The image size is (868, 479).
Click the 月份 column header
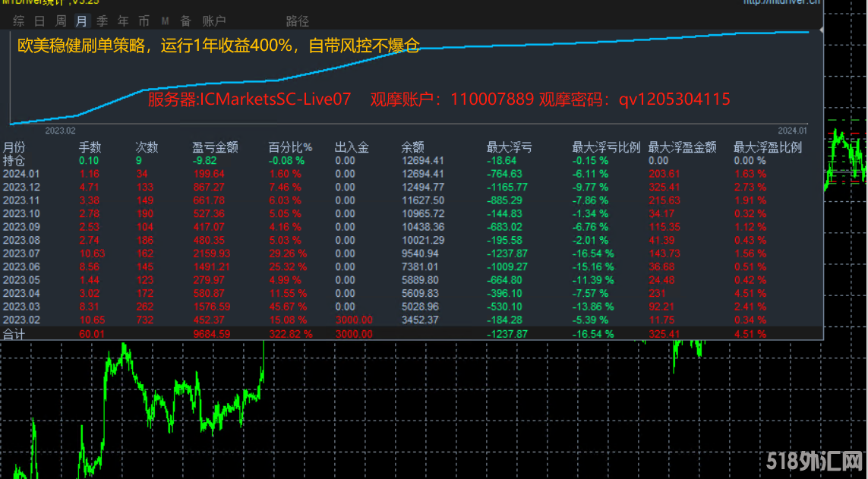point(14,147)
